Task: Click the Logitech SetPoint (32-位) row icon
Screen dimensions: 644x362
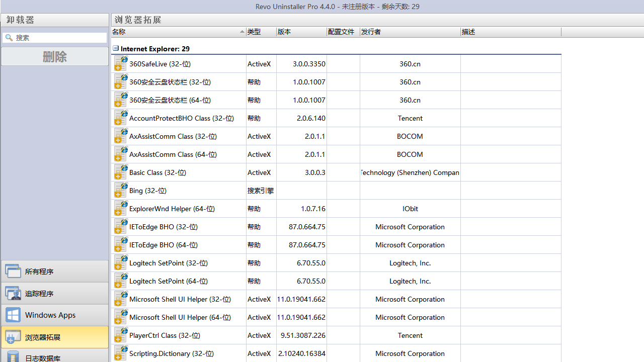Action: [120, 263]
